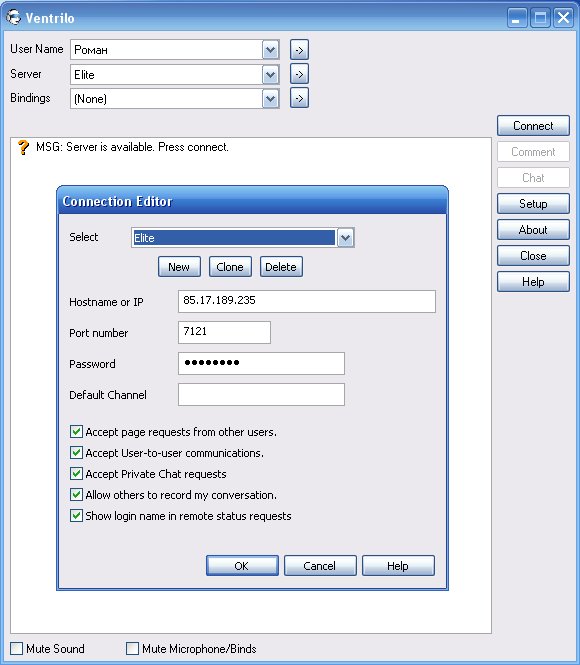The image size is (580, 665).
Task: Click 'MSG: Server is available. Press connect.' text
Action: 132,147
